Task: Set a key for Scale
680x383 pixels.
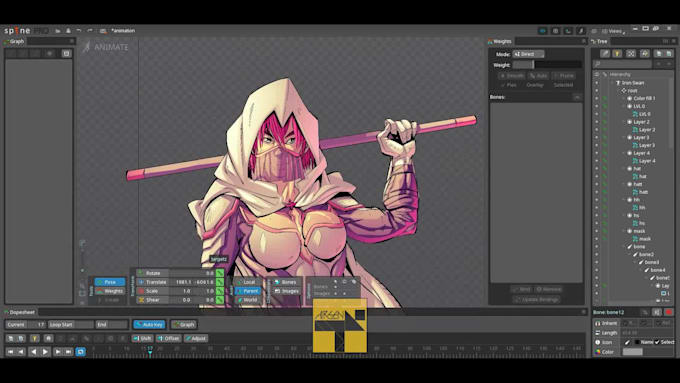Action: (x=220, y=291)
